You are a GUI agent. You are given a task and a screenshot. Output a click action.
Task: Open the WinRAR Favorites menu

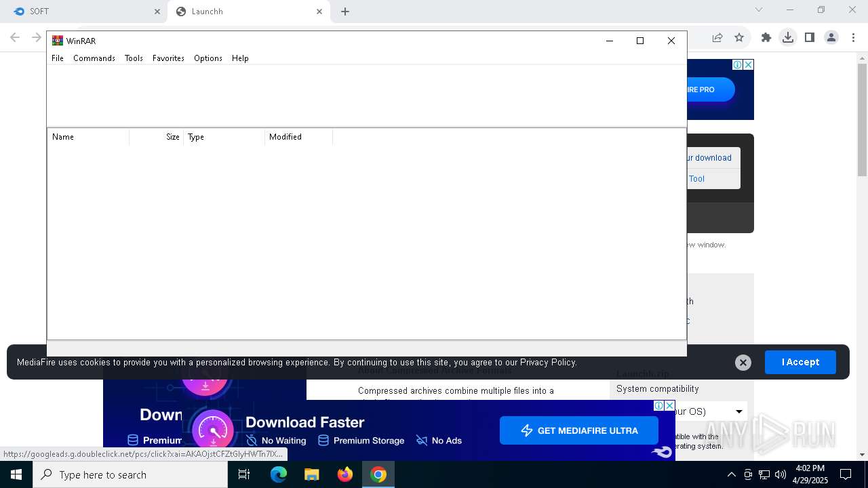pos(168,58)
